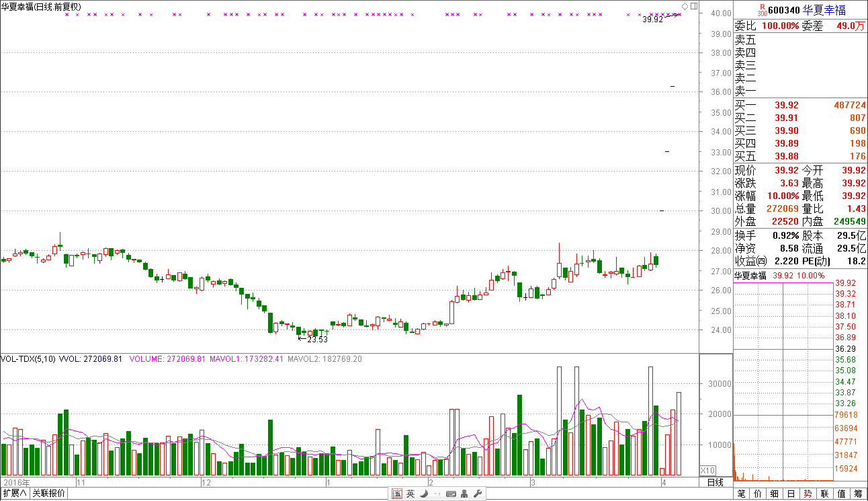Screen dimensions: 868x501
Task: Switch to the 势 tab
Action: pos(808,494)
